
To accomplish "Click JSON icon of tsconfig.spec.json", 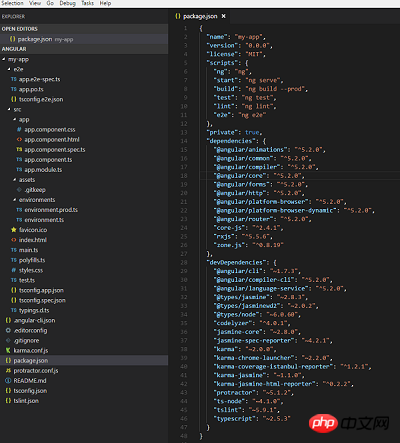I will click(14, 300).
